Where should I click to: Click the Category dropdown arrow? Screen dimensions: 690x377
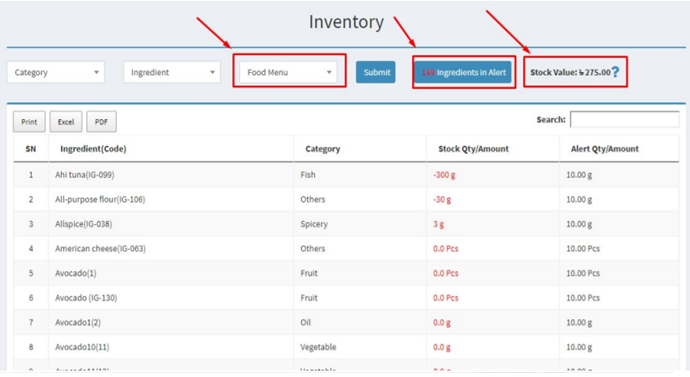[x=96, y=72]
